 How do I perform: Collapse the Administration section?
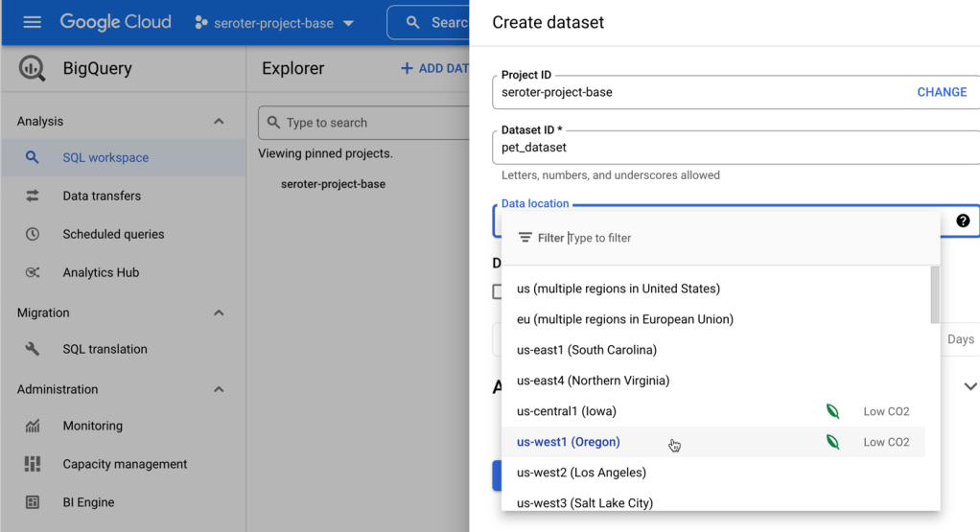tap(219, 390)
